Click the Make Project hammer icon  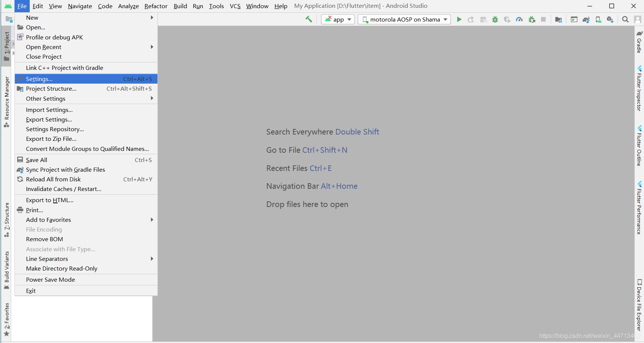click(309, 19)
